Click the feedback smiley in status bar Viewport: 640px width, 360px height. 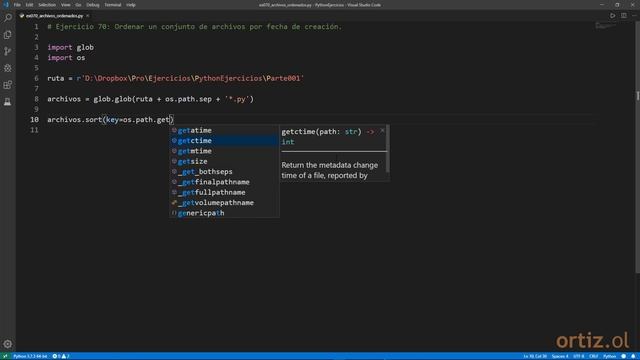[624, 356]
